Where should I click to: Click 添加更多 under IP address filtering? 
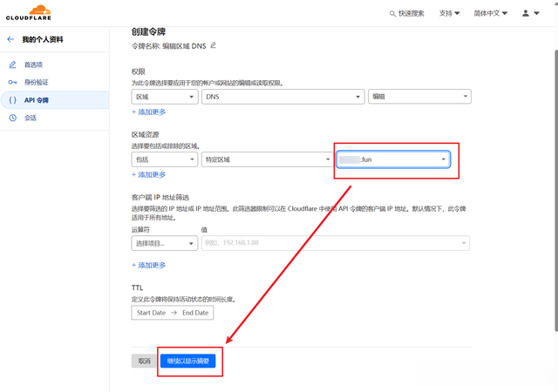coord(148,266)
